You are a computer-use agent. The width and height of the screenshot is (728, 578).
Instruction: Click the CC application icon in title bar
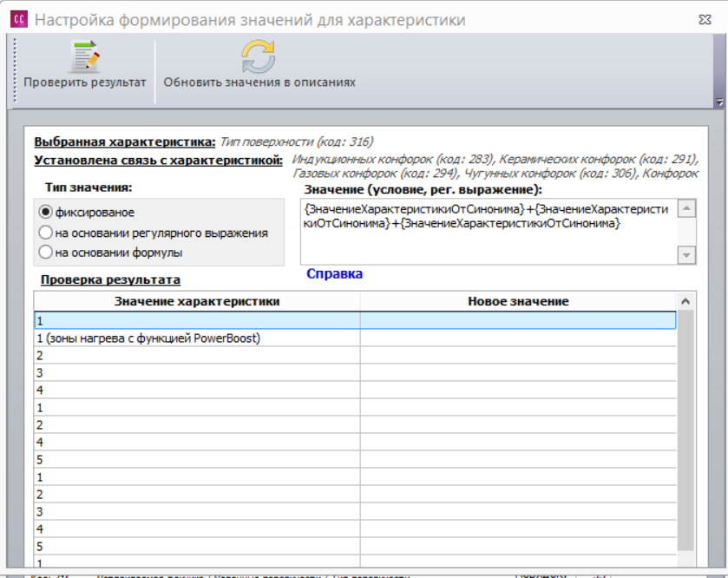[x=19, y=19]
